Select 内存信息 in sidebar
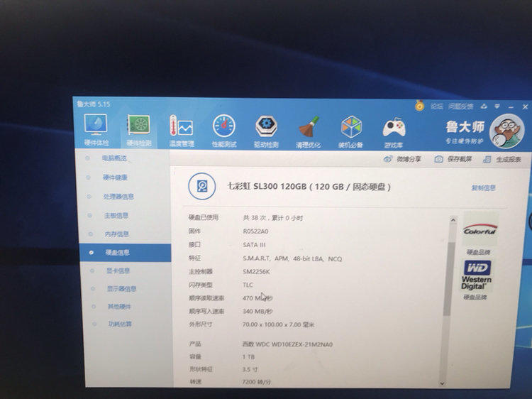Screen dimensions: 532x399 [x=117, y=234]
